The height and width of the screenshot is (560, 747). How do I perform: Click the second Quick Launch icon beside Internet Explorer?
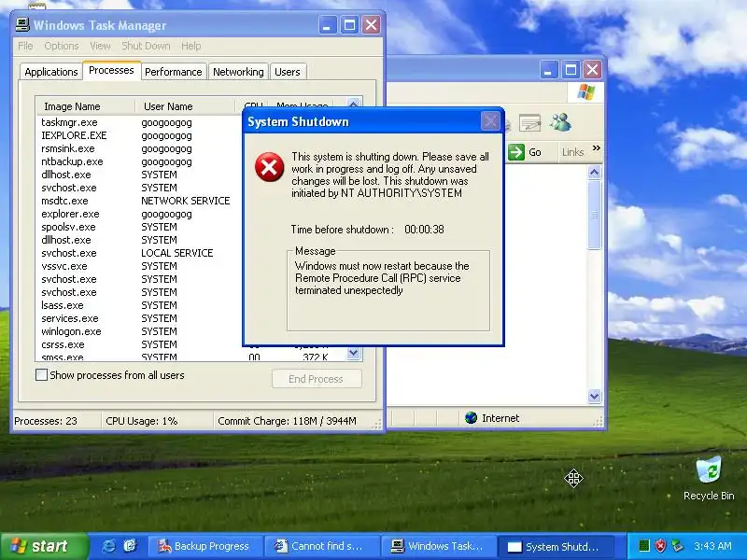(x=130, y=546)
